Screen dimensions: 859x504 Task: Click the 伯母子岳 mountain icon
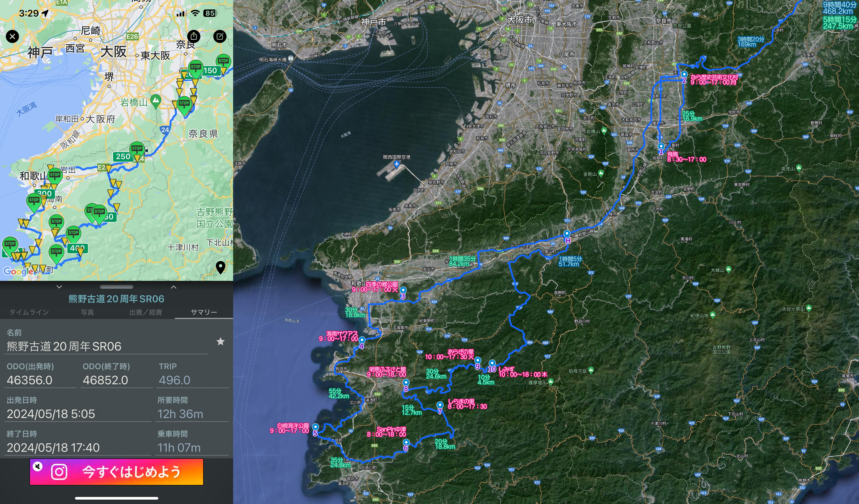(x=591, y=370)
